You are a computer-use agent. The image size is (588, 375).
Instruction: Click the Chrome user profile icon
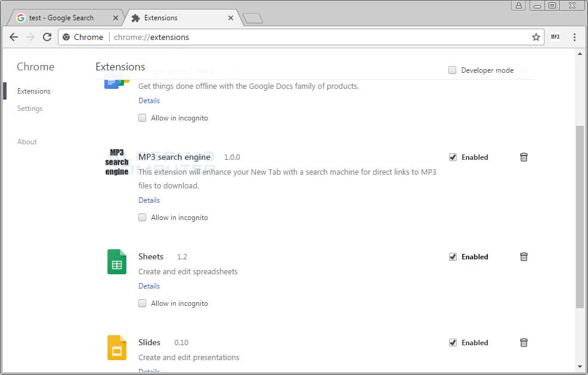coord(519,5)
